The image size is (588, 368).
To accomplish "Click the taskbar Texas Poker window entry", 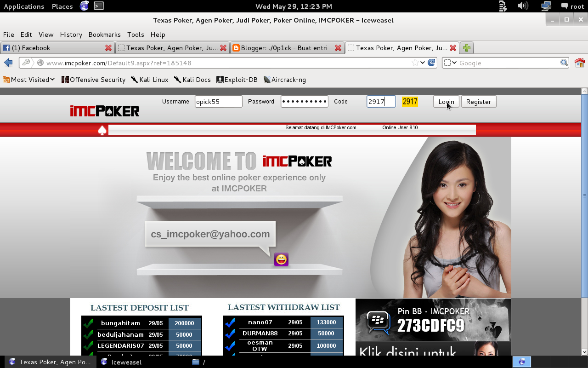I will click(50, 362).
